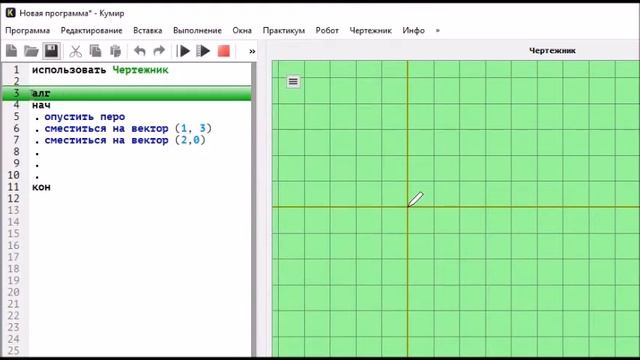The height and width of the screenshot is (360, 640).
Task: Click line number 12 in gutter
Action: coord(13,199)
